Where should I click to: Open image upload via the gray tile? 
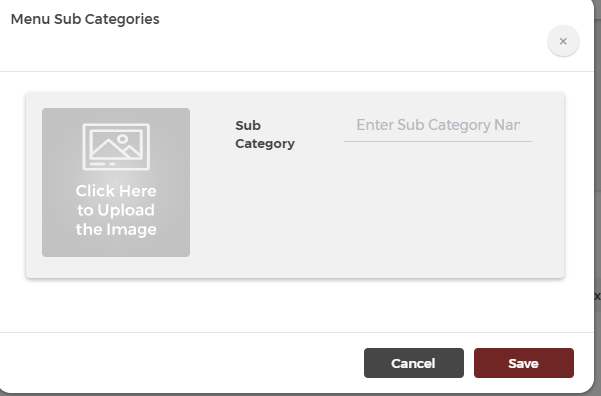coord(116,182)
